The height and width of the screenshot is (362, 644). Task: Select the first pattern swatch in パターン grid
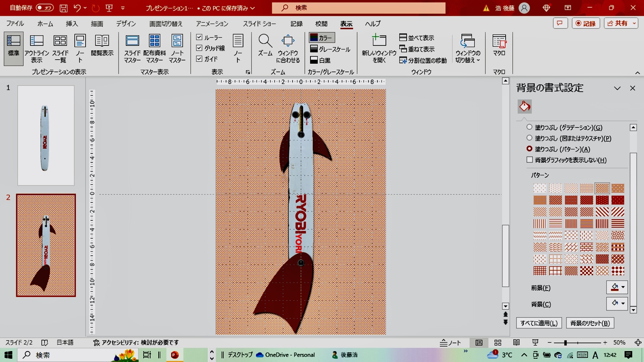coord(540,188)
